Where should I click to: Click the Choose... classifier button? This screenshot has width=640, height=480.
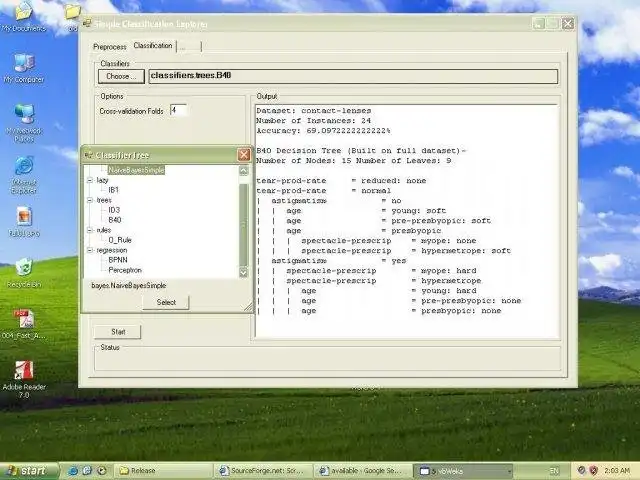click(x=121, y=76)
